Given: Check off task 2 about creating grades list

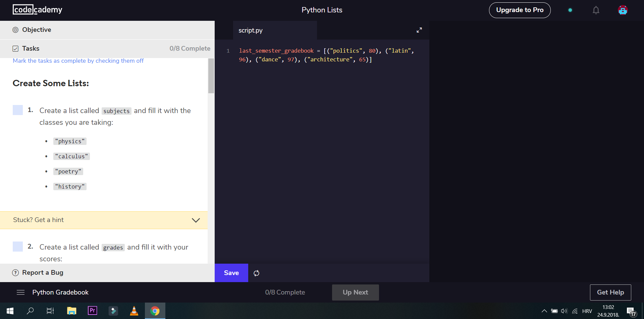Looking at the screenshot, I should [x=17, y=247].
